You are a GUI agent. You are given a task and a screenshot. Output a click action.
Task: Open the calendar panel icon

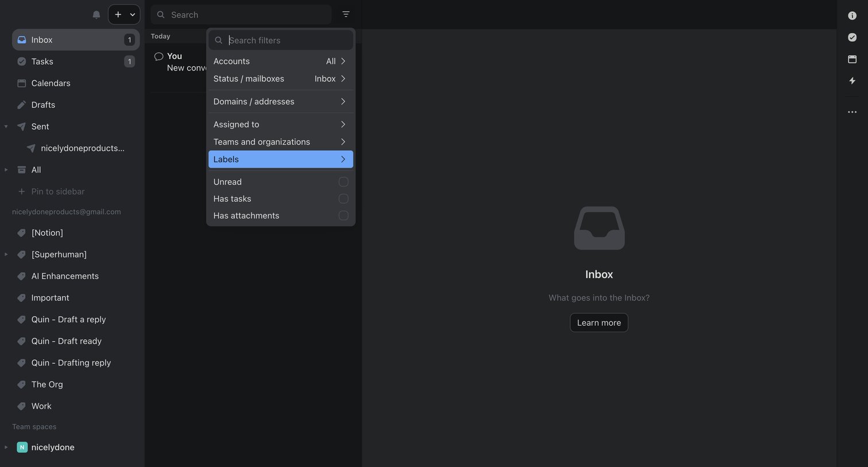click(852, 59)
